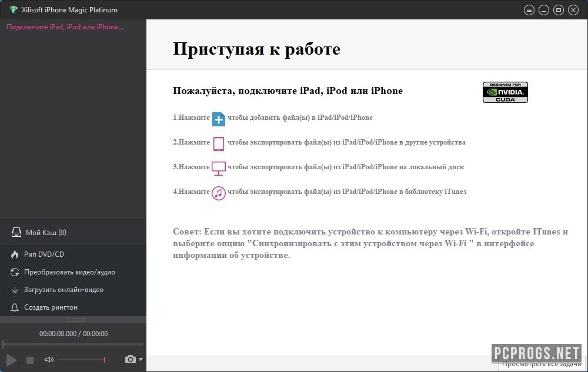Click the flame icon for Рип DVD/CD
Image resolution: width=588 pixels, height=372 pixels.
coord(14,254)
